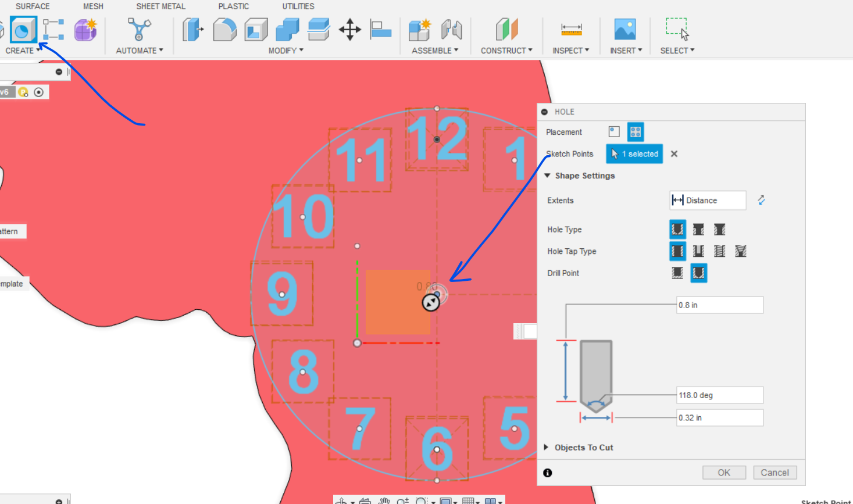Select the Fillet tool
853x504 pixels.
click(x=224, y=30)
